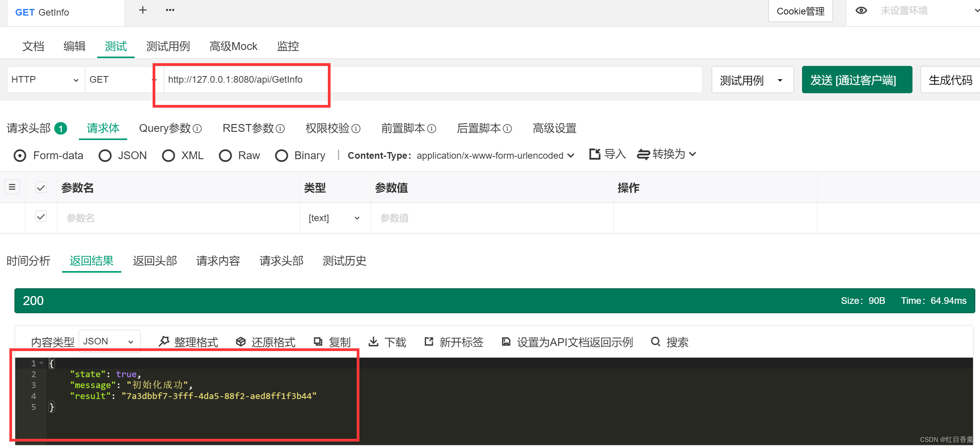Open the 返回头部 response tab
The width and height of the screenshot is (980, 447).
[x=155, y=261]
